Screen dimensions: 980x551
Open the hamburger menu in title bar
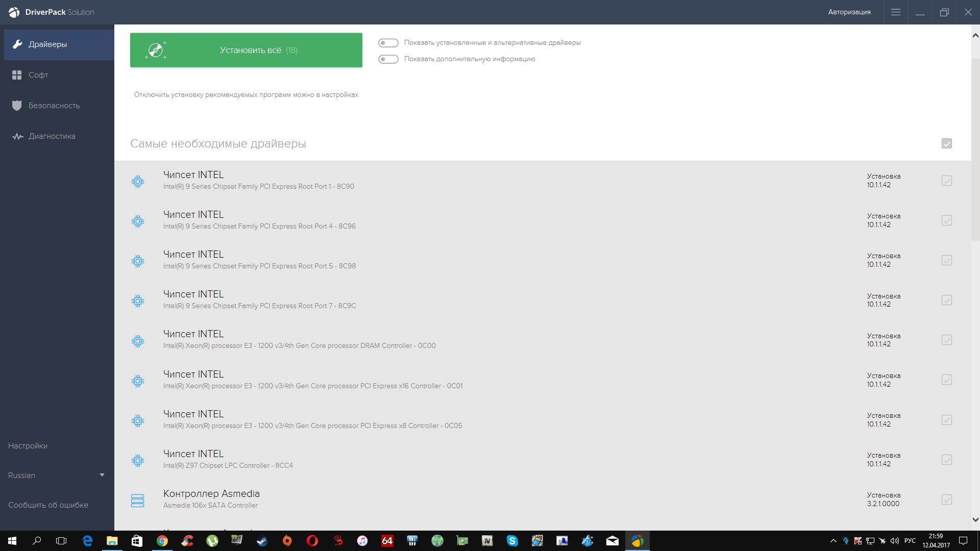895,12
